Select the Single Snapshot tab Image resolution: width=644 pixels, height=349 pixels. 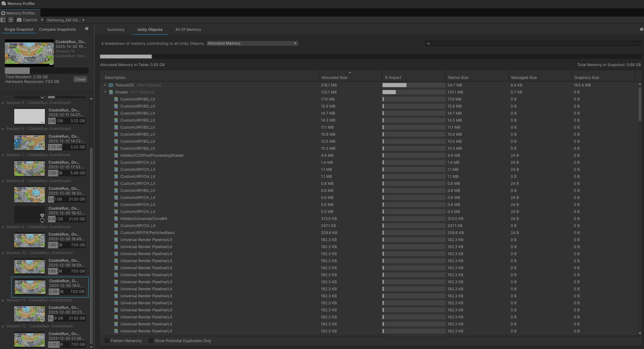point(19,29)
